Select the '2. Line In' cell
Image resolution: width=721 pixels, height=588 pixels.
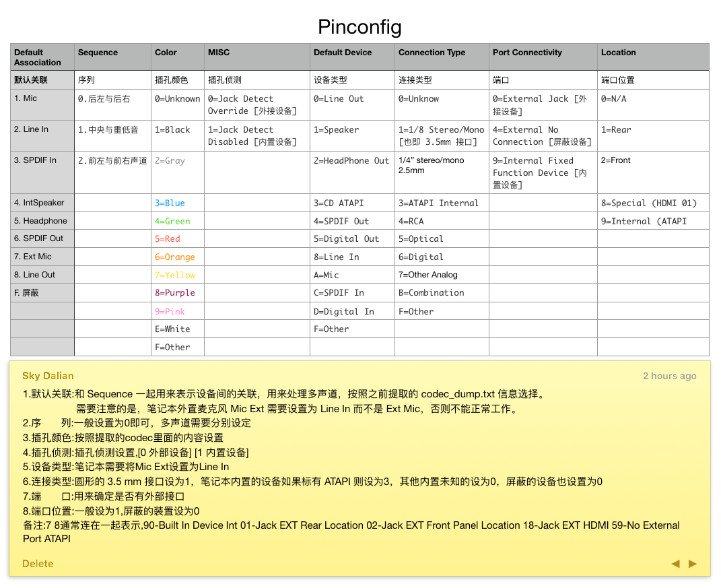click(x=42, y=136)
